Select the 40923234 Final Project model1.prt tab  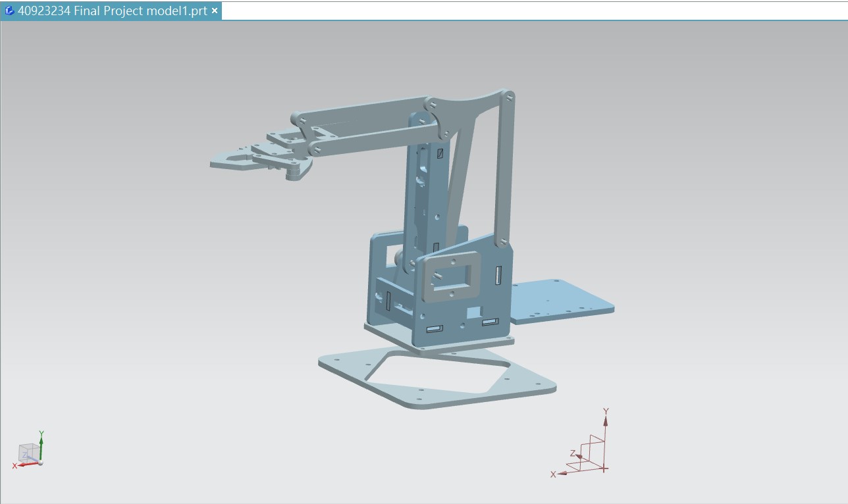coord(111,11)
